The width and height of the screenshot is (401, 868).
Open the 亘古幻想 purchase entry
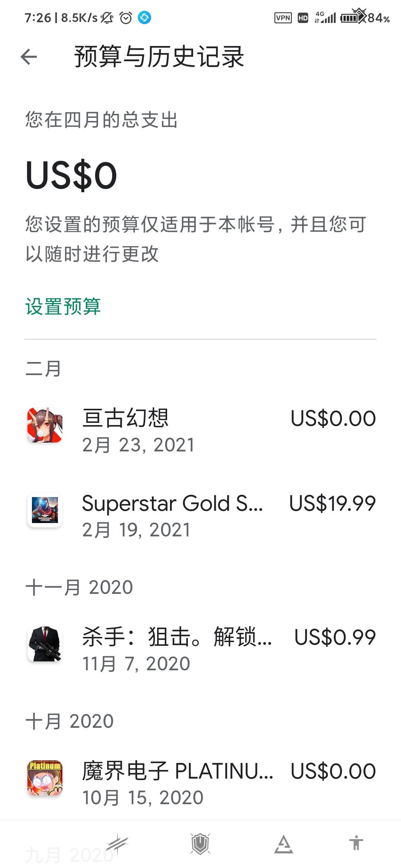click(200, 430)
